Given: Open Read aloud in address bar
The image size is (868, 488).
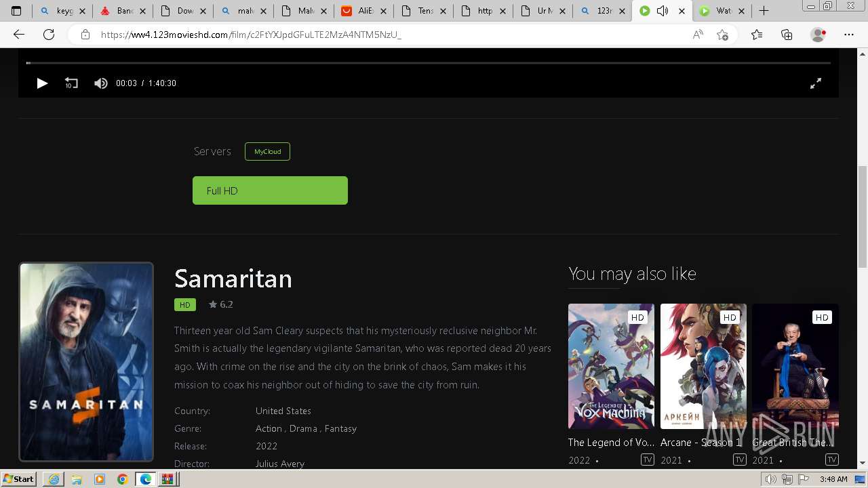Looking at the screenshot, I should click(698, 35).
